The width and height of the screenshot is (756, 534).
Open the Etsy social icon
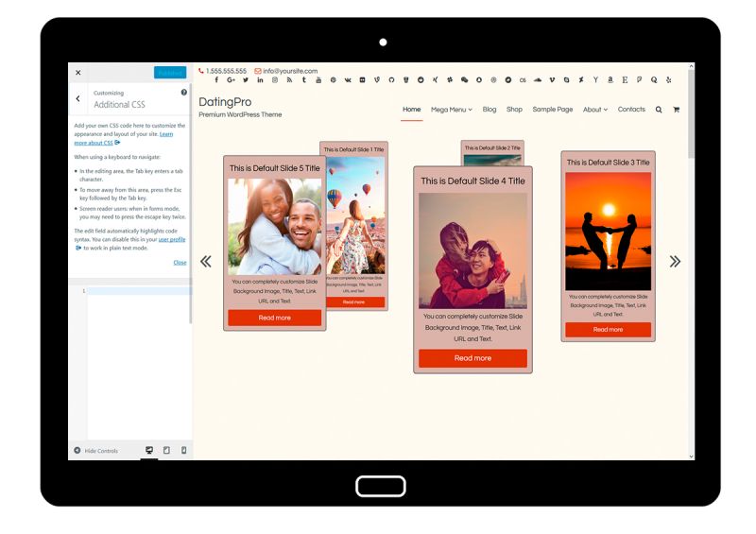pos(625,80)
